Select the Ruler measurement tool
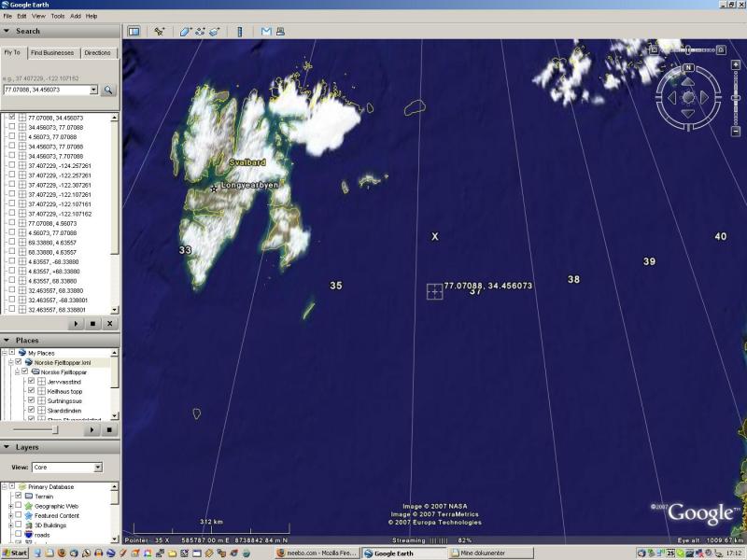This screenshot has height=560, width=747. click(240, 31)
